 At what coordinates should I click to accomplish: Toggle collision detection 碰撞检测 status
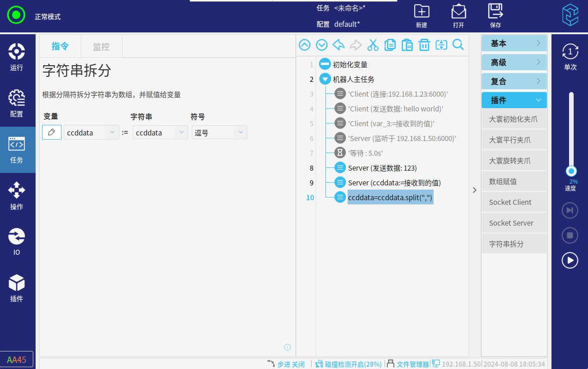pos(349,364)
